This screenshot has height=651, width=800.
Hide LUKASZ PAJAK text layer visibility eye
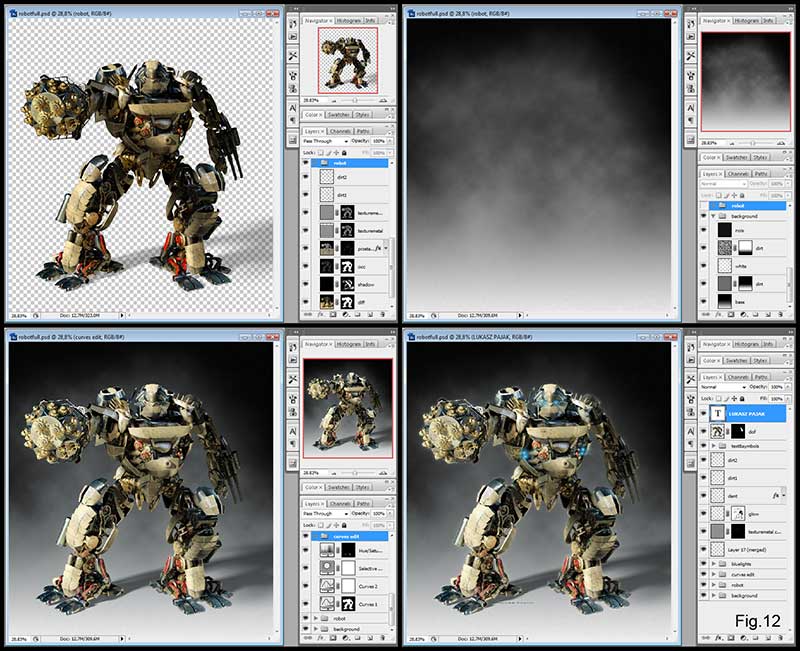coord(704,413)
